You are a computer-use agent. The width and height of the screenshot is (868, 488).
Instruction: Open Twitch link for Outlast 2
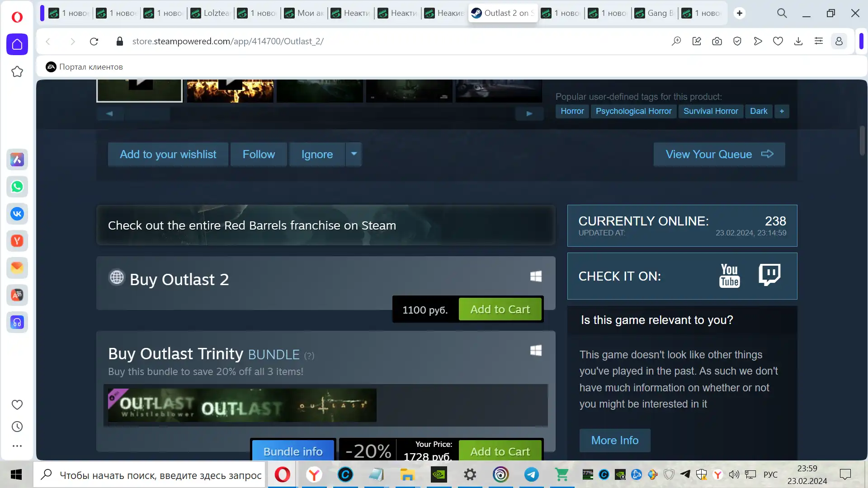click(x=769, y=275)
